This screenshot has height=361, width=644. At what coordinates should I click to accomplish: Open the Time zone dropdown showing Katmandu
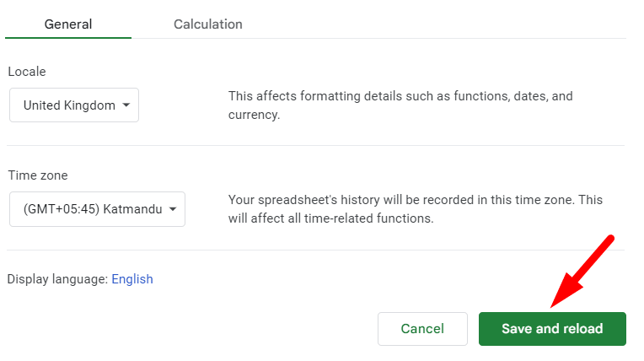tap(97, 209)
